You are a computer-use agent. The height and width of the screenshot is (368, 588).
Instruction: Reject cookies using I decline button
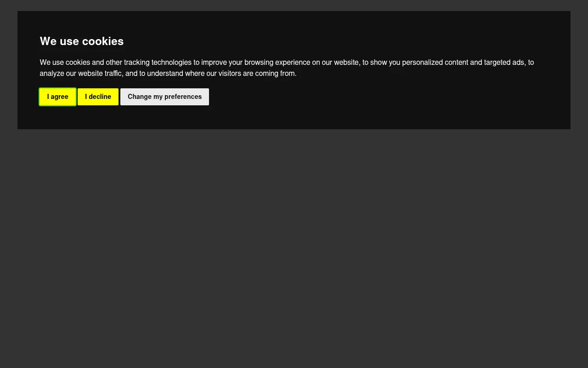pos(98,97)
